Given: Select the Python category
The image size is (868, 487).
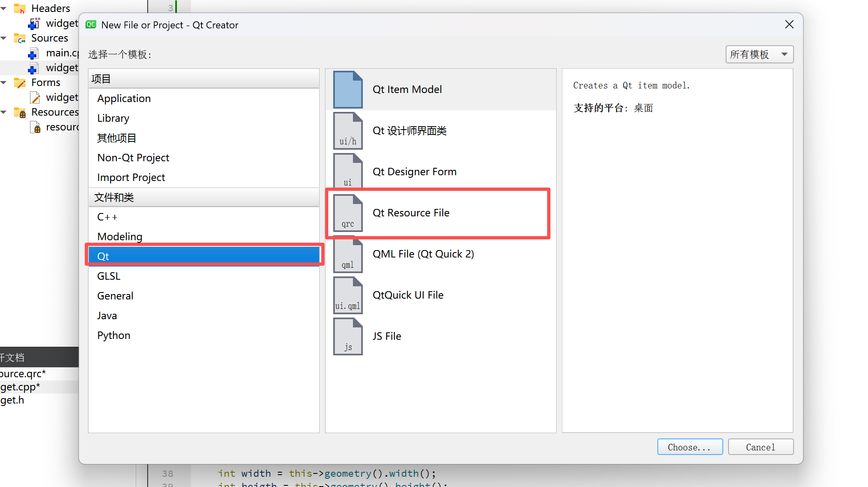Looking at the screenshot, I should tap(114, 335).
